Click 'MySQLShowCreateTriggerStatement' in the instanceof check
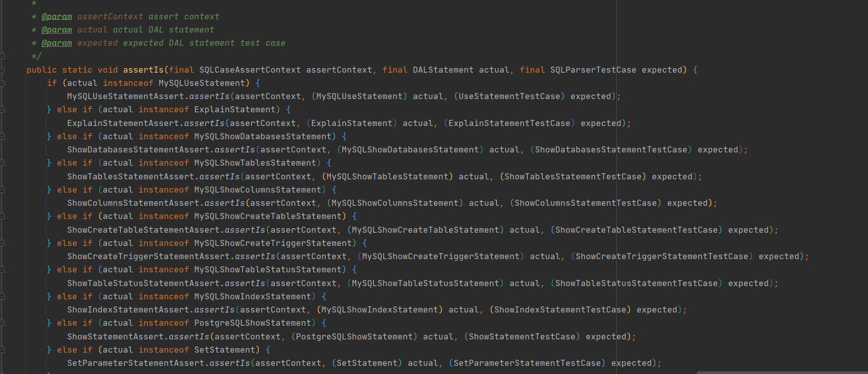 click(x=273, y=243)
